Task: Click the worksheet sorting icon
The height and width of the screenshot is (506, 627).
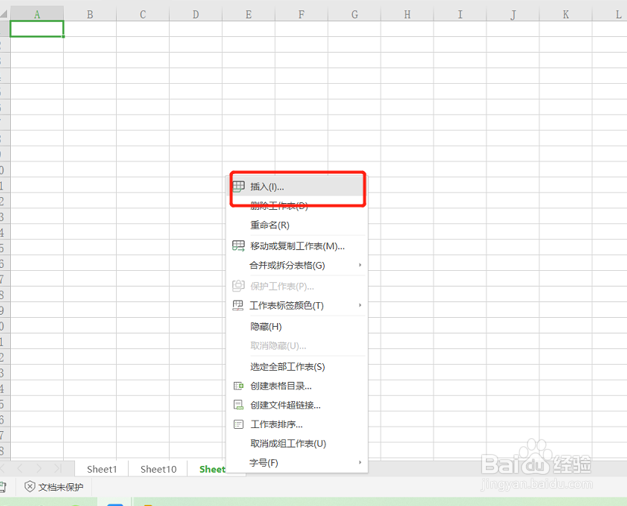Action: point(238,424)
